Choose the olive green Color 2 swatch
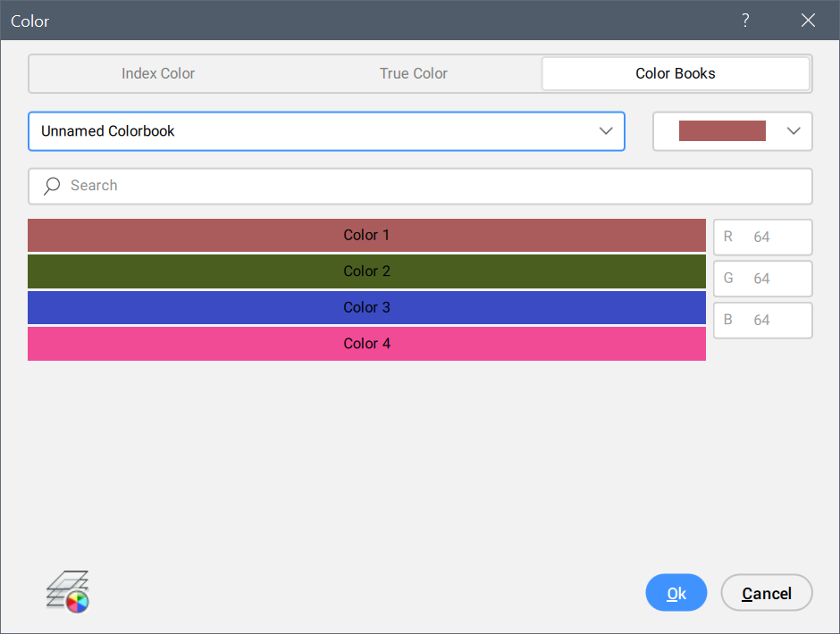This screenshot has height=634, width=840. pos(366,271)
